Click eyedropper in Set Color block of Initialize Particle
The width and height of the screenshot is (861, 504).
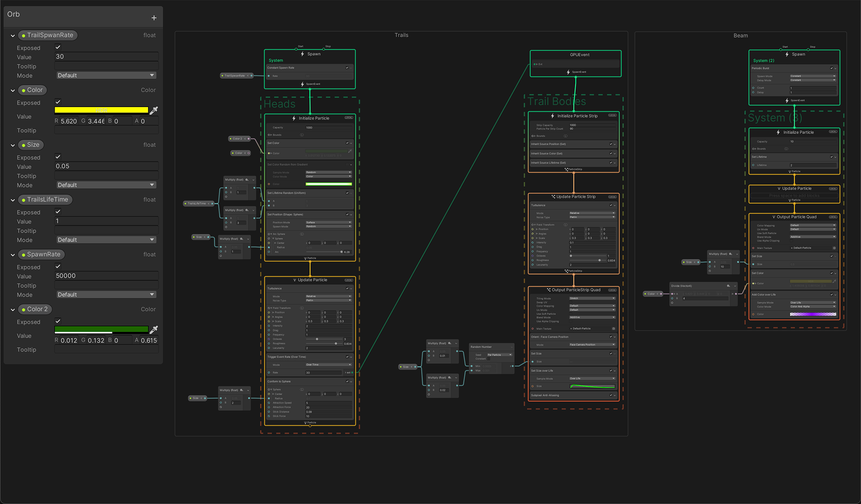[350, 151]
